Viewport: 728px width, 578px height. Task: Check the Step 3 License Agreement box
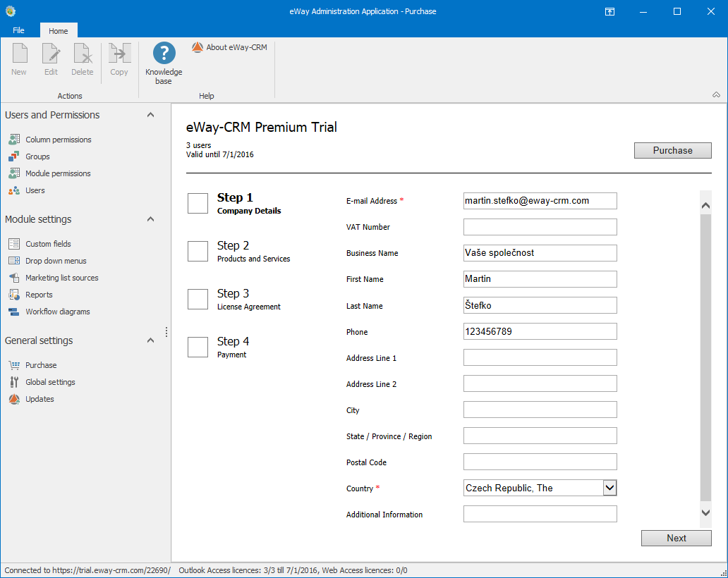(x=198, y=299)
